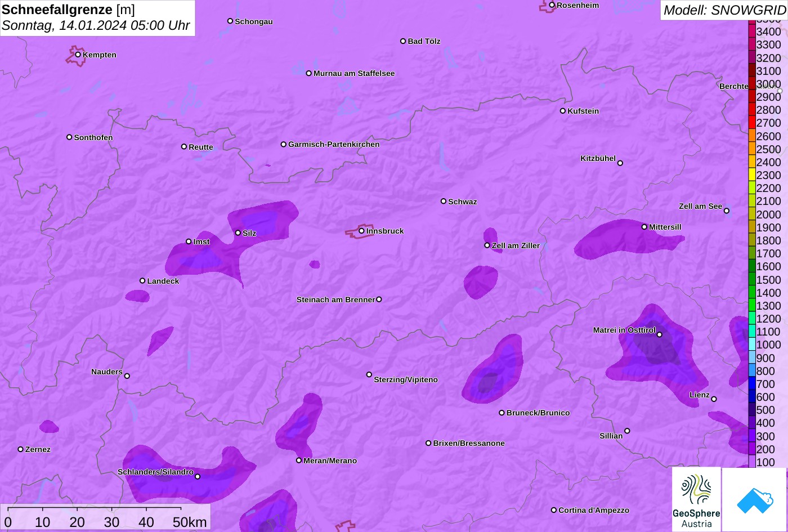Click the Brixen/Bressanone location dot
The image size is (788, 532).
tap(428, 443)
